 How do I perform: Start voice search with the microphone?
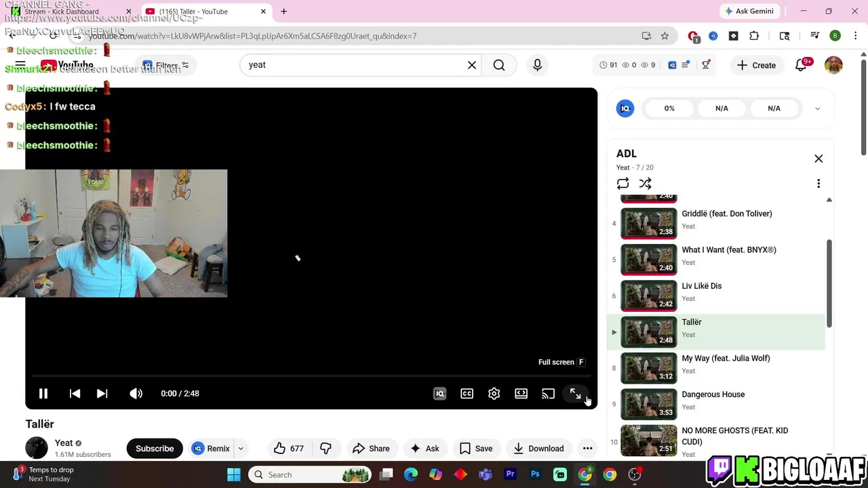[x=537, y=65]
